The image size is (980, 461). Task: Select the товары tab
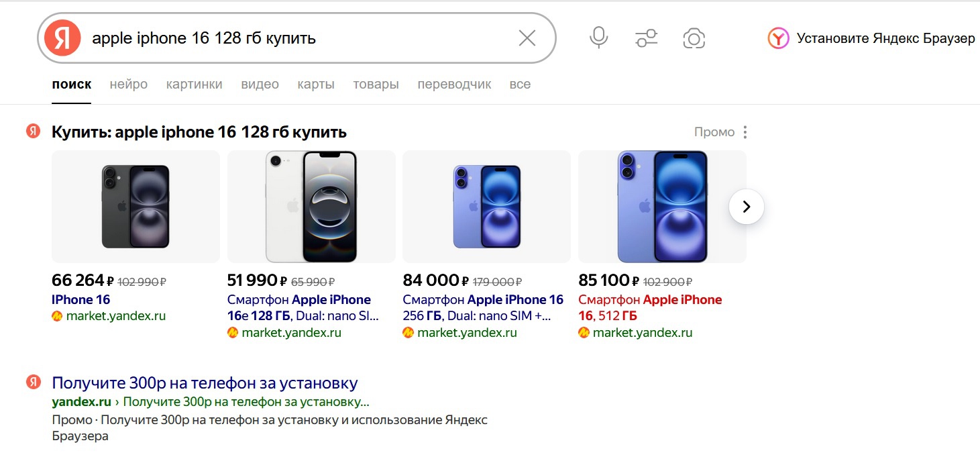[376, 85]
